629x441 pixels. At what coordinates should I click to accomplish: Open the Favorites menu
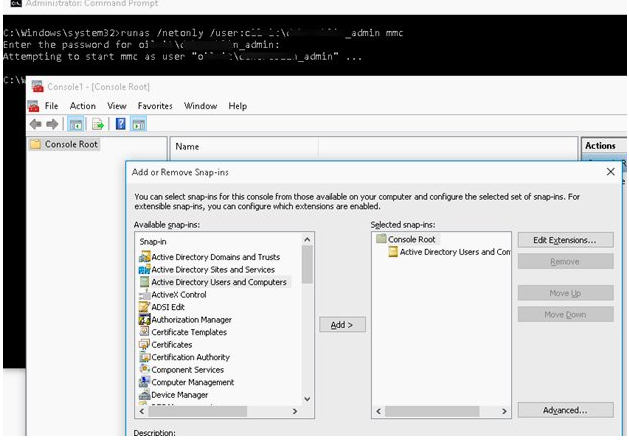155,106
